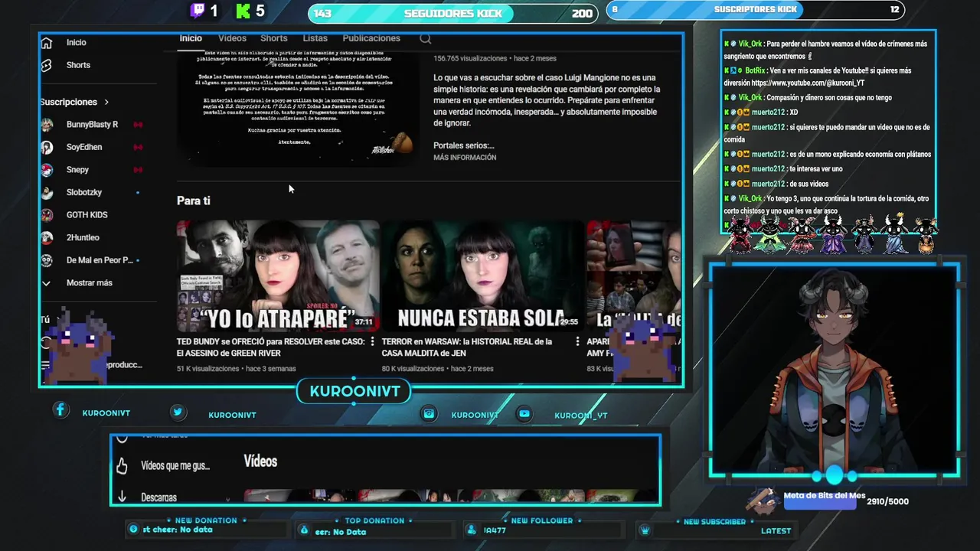
Task: Switch to the Videos channel tab
Action: tap(232, 38)
